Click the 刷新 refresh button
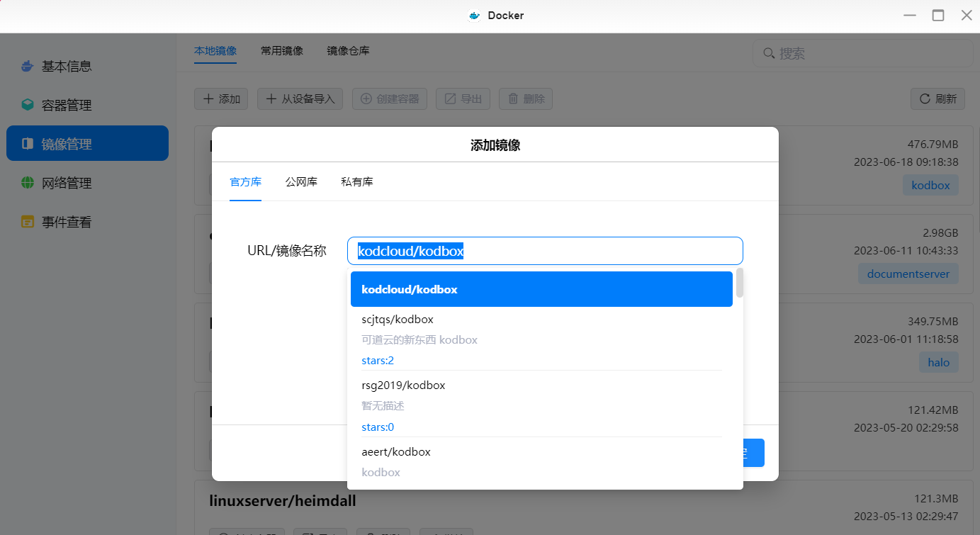The height and width of the screenshot is (535, 980). [x=937, y=99]
